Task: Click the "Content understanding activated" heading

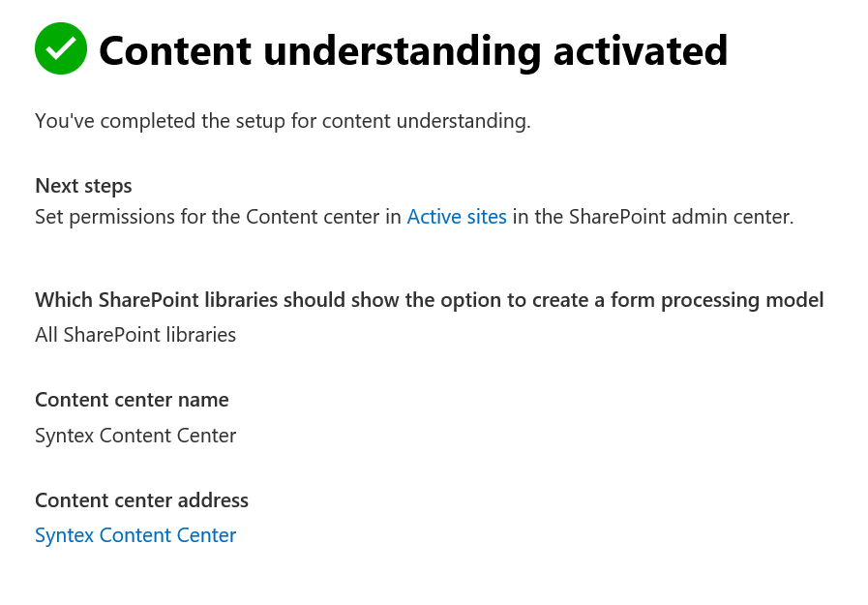Action: 413,50
